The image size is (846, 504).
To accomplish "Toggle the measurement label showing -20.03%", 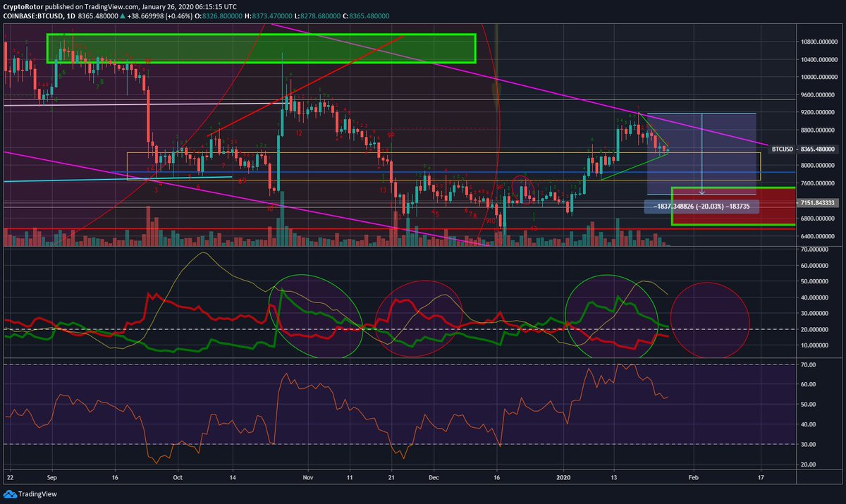I will [x=701, y=206].
